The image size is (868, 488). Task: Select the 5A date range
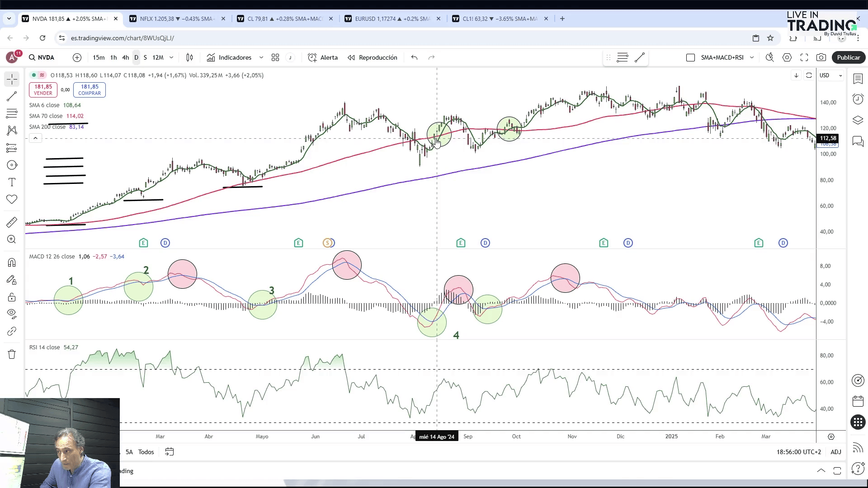coord(129,452)
